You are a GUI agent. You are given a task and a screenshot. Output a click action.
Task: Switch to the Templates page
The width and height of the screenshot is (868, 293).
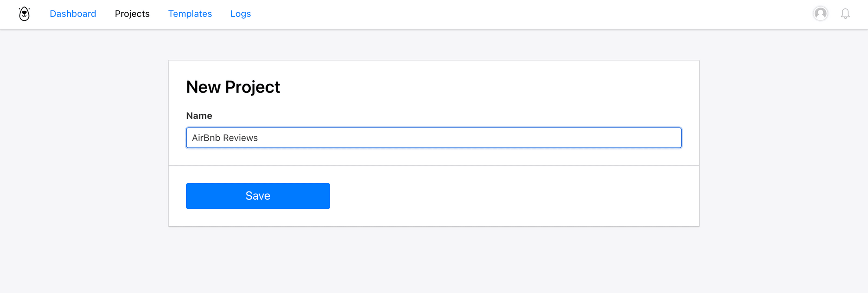coord(190,14)
